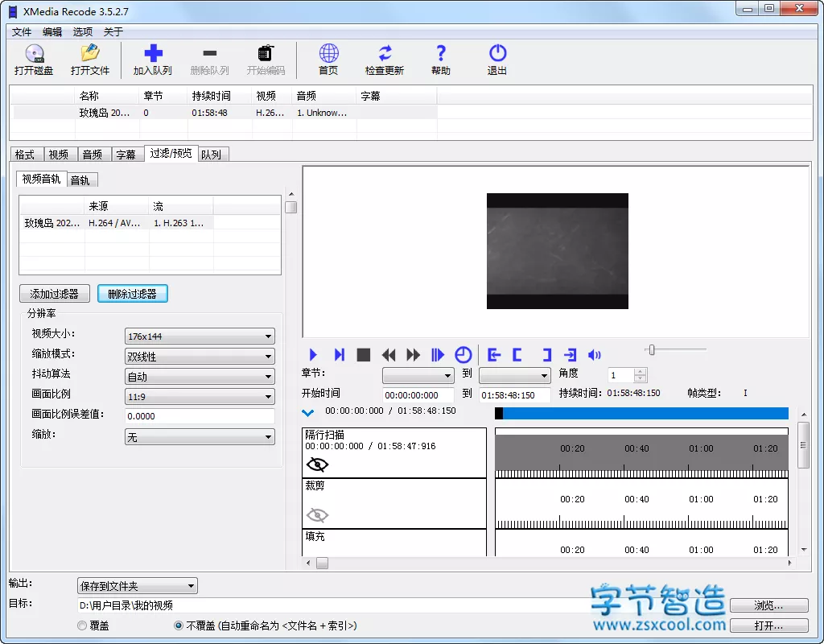Viewport: 824px width, 644px height.
Task: Open the 画面比例 11:9 dropdown
Action: 200,396
